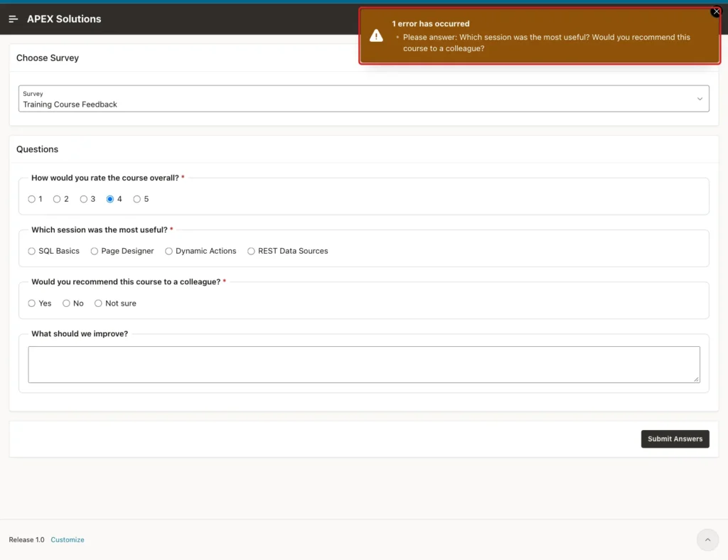Click 'Which session was the most useful?' label
This screenshot has width=728, height=560.
(x=100, y=230)
